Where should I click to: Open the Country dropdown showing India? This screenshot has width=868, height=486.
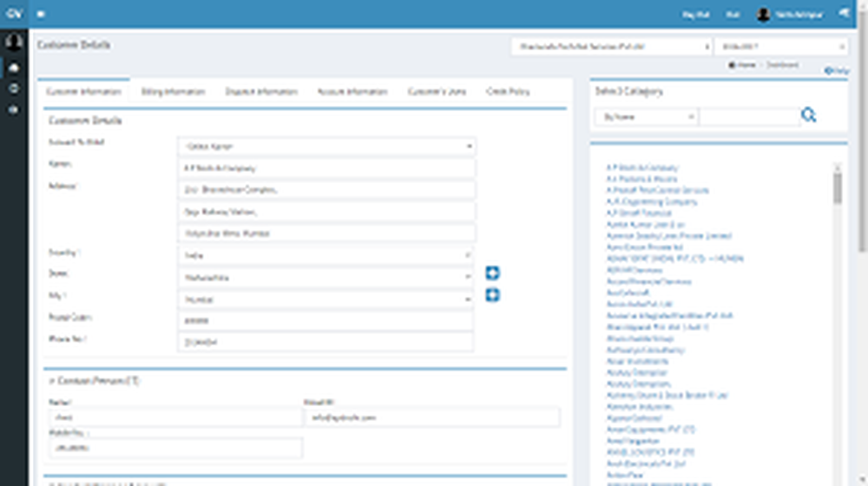(x=326, y=255)
